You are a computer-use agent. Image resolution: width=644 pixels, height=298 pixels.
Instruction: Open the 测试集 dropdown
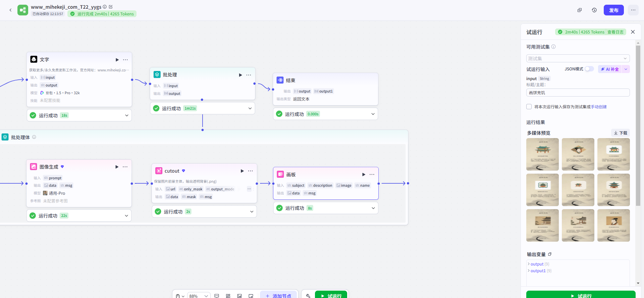[578, 58]
